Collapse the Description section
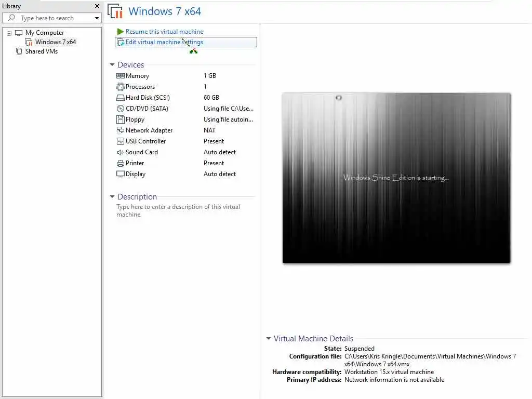Viewport: 532px width, 399px height. (112, 196)
